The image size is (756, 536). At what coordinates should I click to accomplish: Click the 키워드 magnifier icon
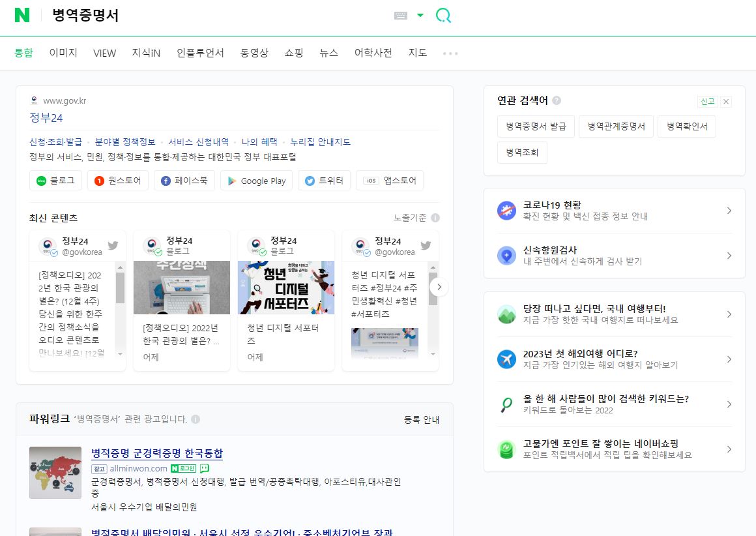[x=507, y=404]
